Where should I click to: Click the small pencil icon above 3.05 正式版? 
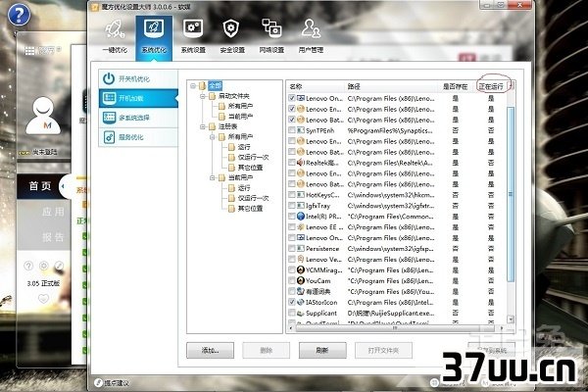click(59, 266)
